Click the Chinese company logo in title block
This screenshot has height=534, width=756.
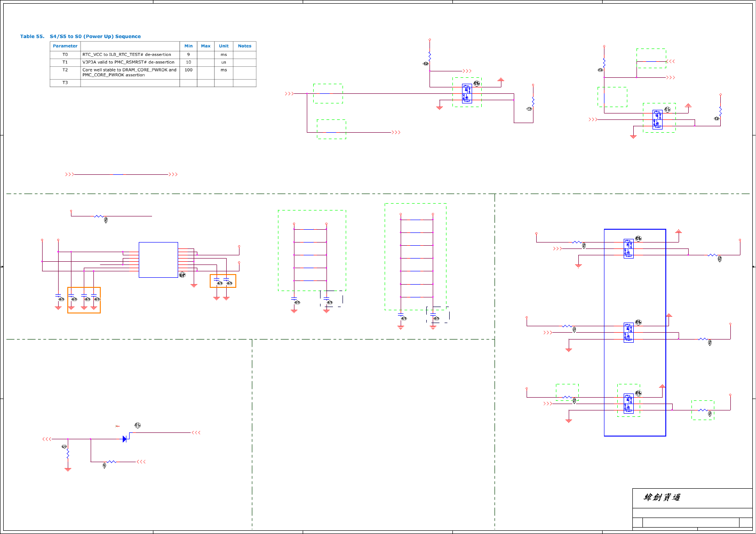click(662, 497)
